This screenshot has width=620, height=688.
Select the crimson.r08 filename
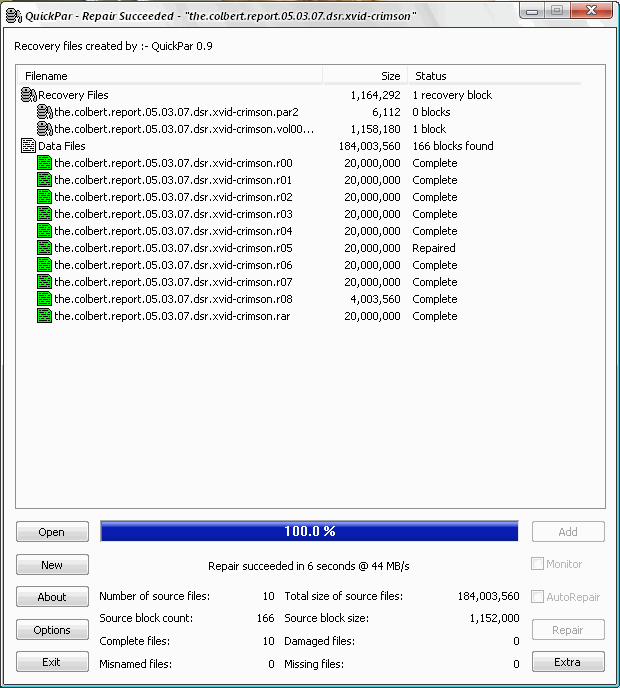[x=173, y=299]
